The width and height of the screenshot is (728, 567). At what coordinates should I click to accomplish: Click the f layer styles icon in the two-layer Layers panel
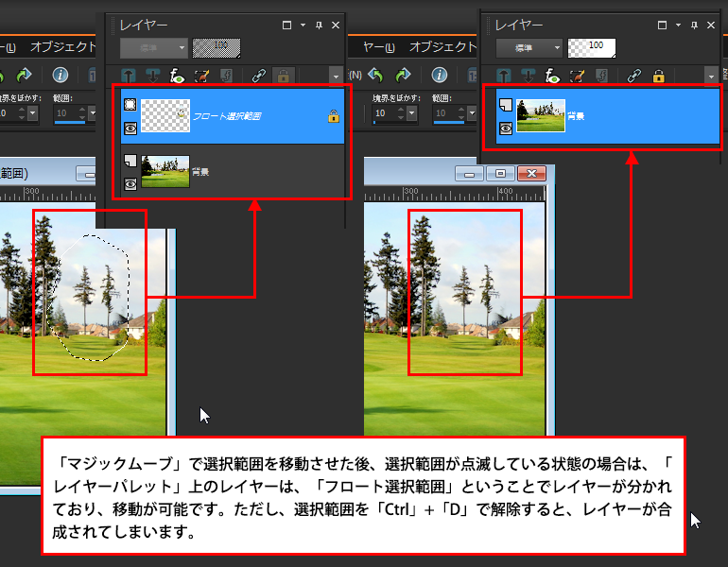226,76
